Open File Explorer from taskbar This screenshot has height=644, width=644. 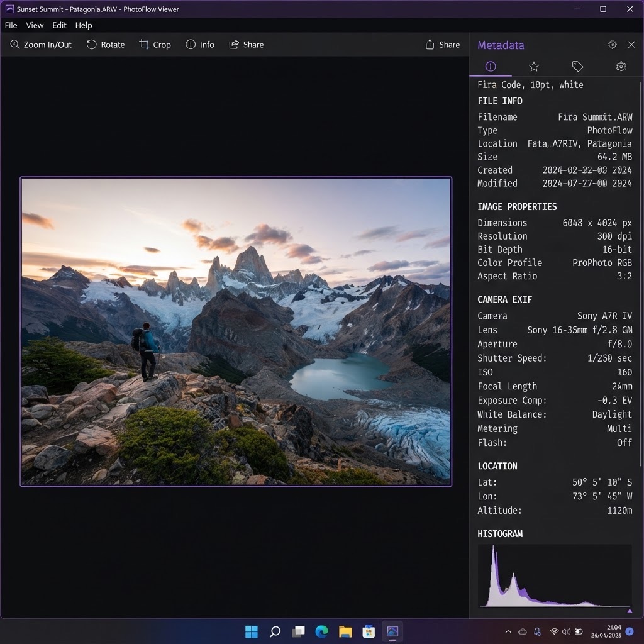[x=345, y=631]
